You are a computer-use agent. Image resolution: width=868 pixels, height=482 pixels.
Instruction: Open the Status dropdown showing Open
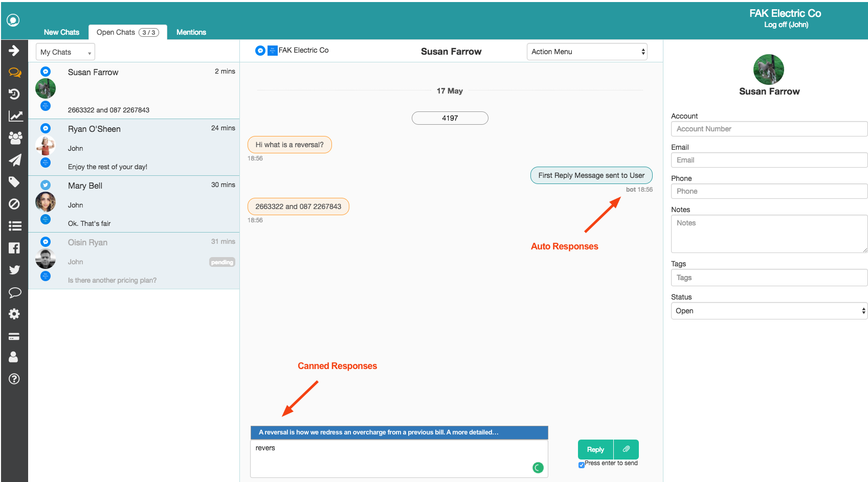click(x=769, y=311)
